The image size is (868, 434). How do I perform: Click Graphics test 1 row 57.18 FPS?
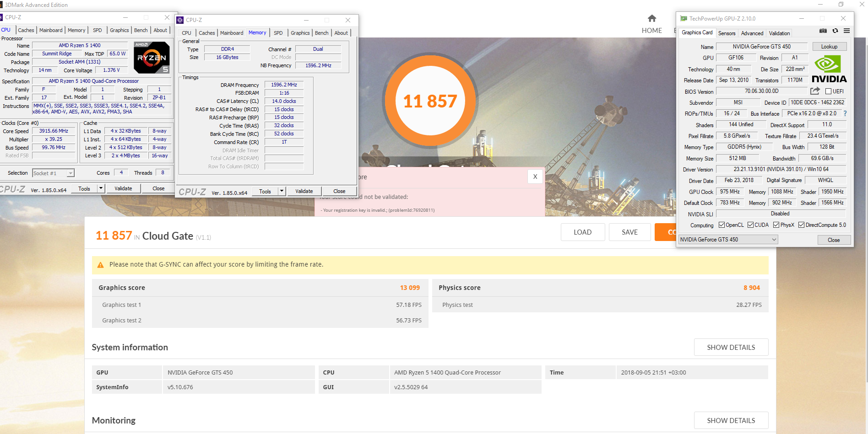(260, 305)
